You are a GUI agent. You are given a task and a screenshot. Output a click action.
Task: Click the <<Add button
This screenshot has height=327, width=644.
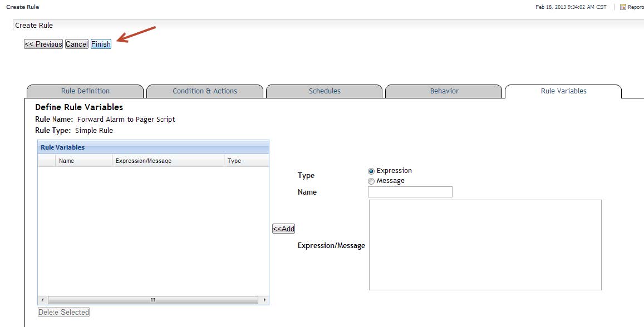pos(283,229)
